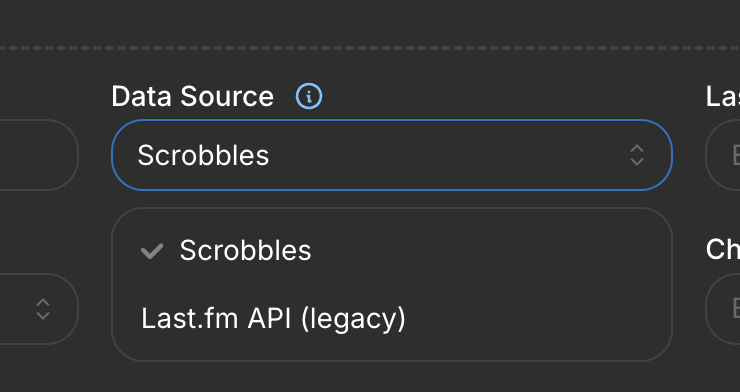Click empty space inside the dropdown options panel
This screenshot has height=392, width=740.
click(x=519, y=285)
